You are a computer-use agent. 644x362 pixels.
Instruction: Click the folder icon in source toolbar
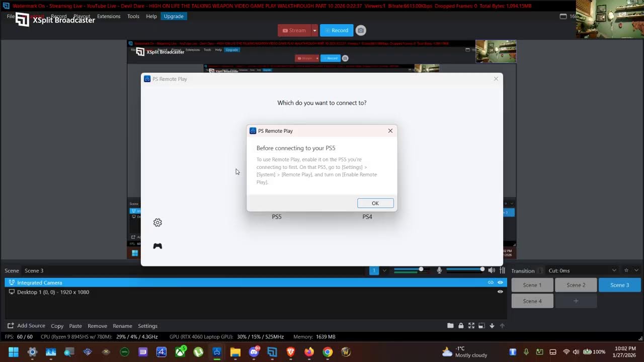click(450, 326)
